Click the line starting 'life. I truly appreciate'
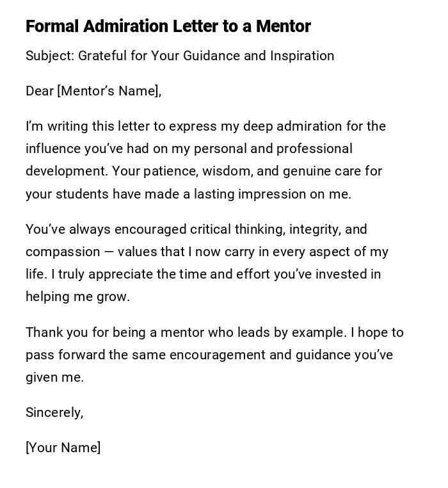The height and width of the screenshot is (488, 448). (203, 274)
